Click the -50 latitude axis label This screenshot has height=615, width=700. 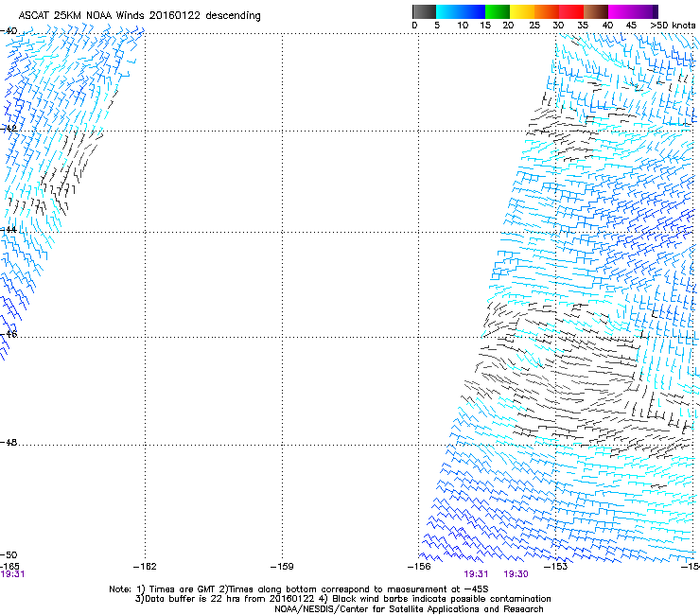coord(9,555)
